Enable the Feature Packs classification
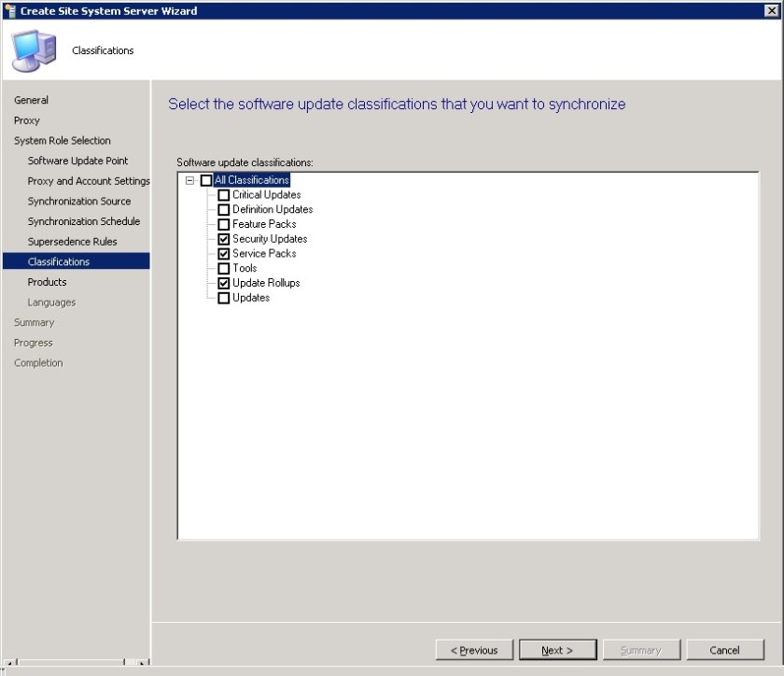The height and width of the screenshot is (676, 784). tap(223, 223)
